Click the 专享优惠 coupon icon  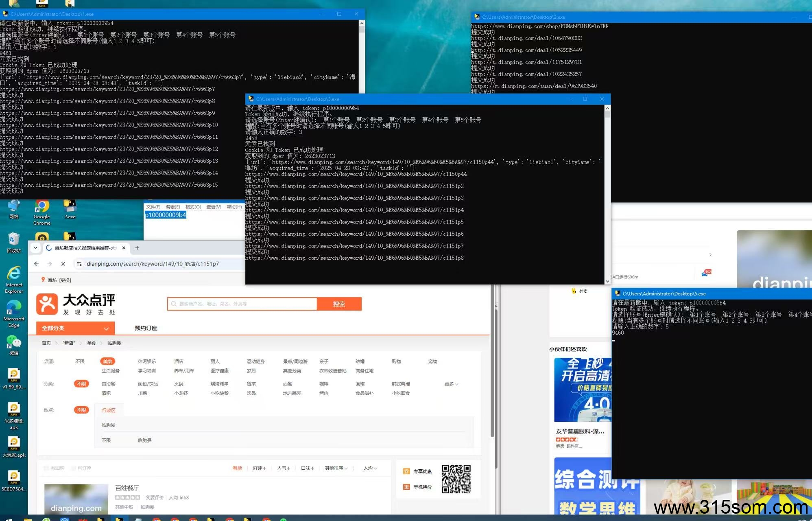point(406,471)
